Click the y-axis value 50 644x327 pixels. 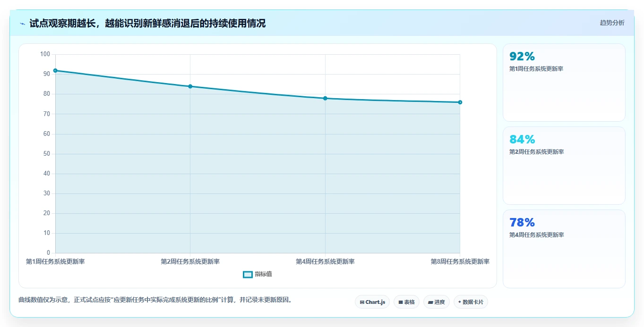coord(46,154)
